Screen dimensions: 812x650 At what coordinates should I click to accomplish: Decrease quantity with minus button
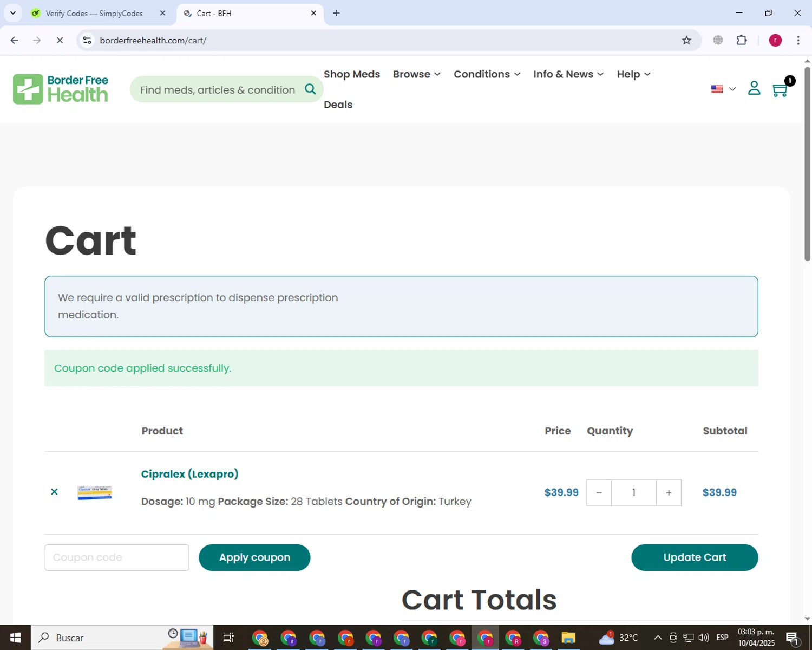pos(599,493)
